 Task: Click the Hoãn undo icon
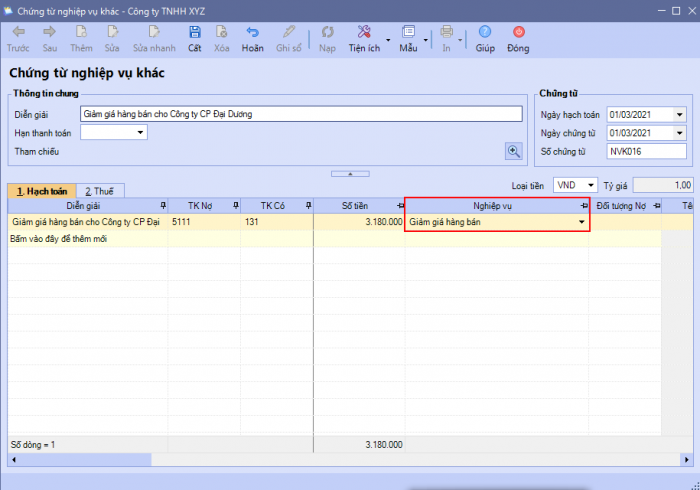click(x=253, y=32)
